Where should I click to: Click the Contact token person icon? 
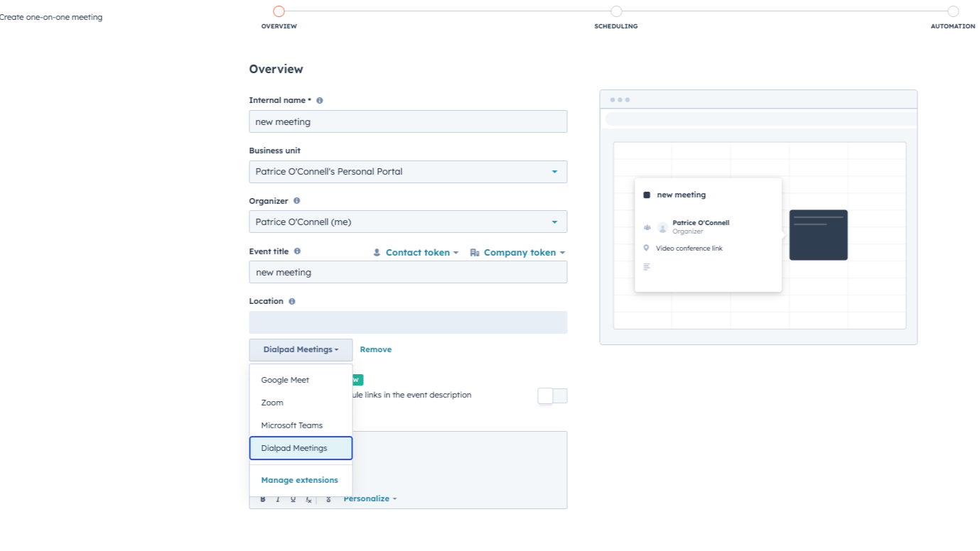(376, 252)
